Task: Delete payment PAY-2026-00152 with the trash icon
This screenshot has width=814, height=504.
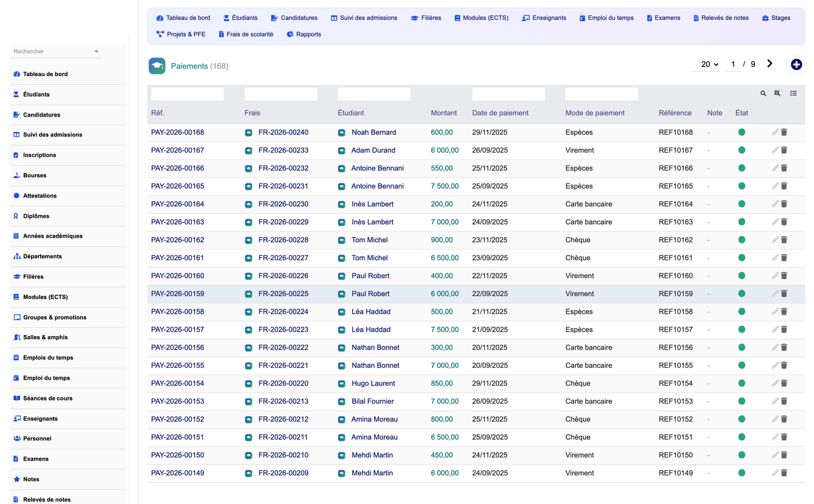Action: point(784,420)
